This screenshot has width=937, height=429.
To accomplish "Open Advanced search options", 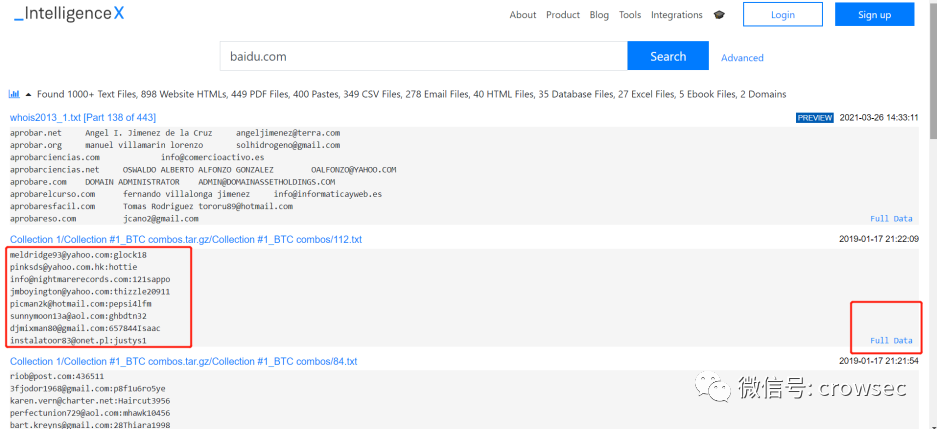I will coord(742,58).
